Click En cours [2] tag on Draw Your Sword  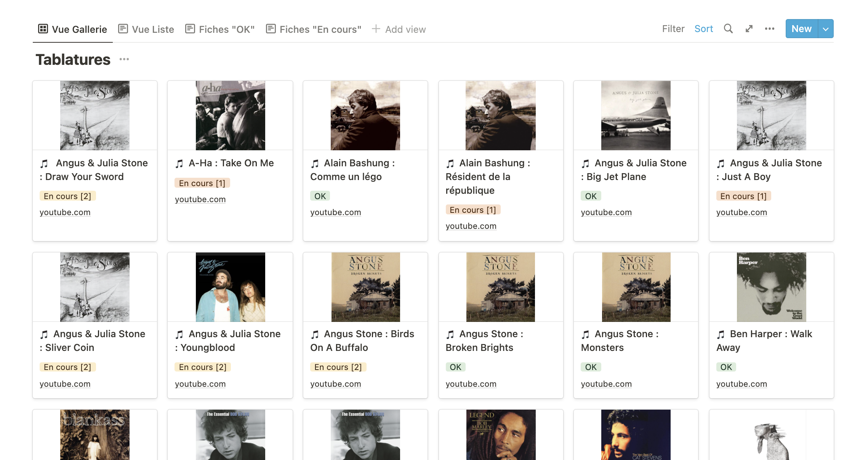click(67, 196)
